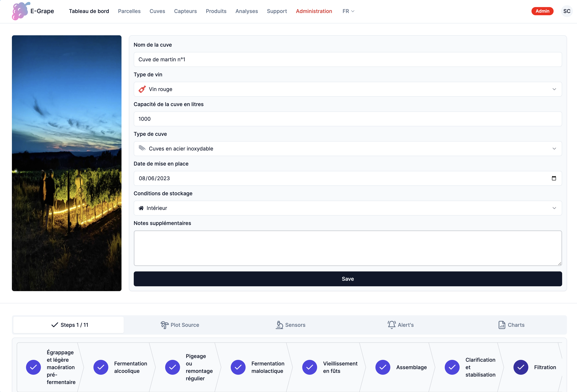
Task: Select the Fermentation alcoolique step label
Action: tap(131, 367)
